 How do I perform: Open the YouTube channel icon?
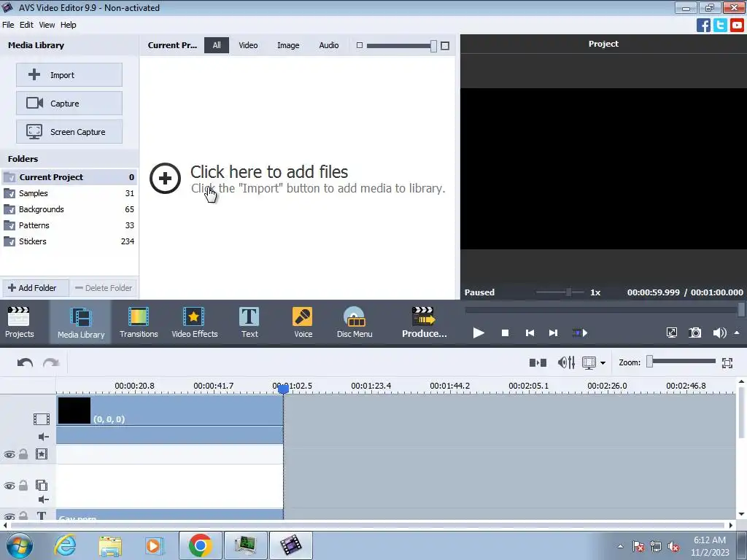[737, 26]
